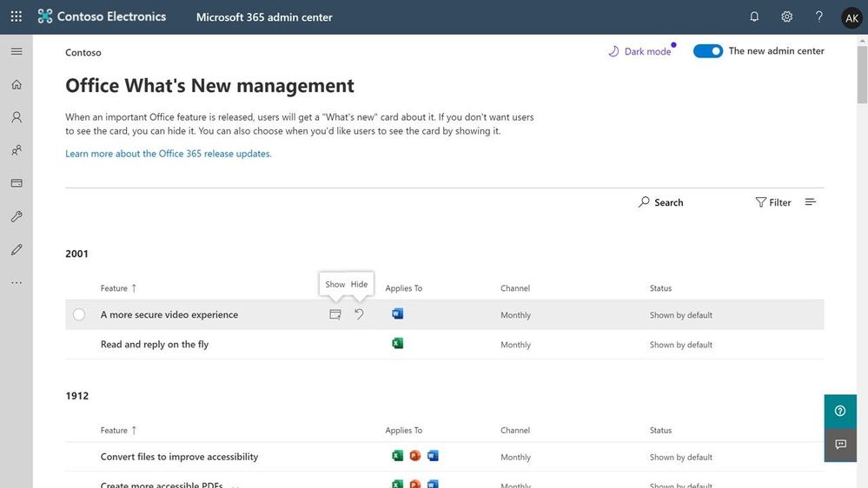Screen dimensions: 868x488
Task: Open Convert files to improve accessibility feature
Action: coord(179,457)
